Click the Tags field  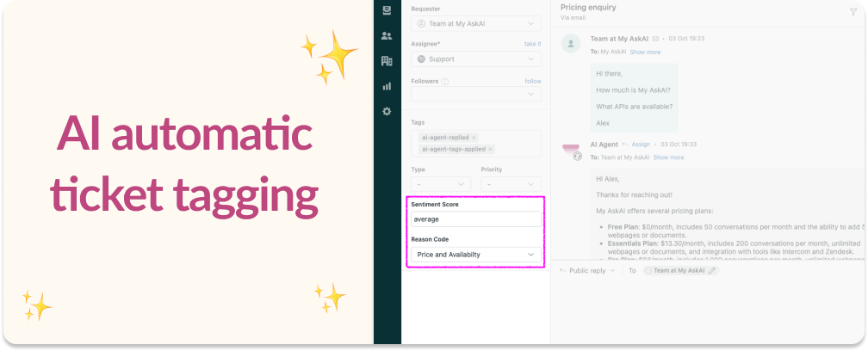tap(476, 144)
